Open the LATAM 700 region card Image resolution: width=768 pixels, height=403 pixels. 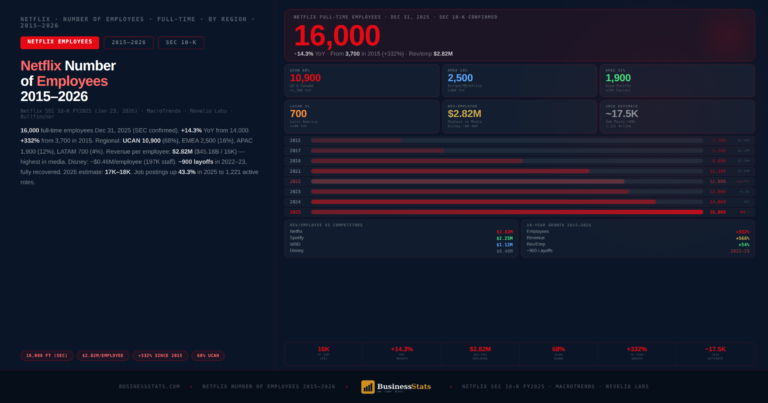(x=362, y=117)
